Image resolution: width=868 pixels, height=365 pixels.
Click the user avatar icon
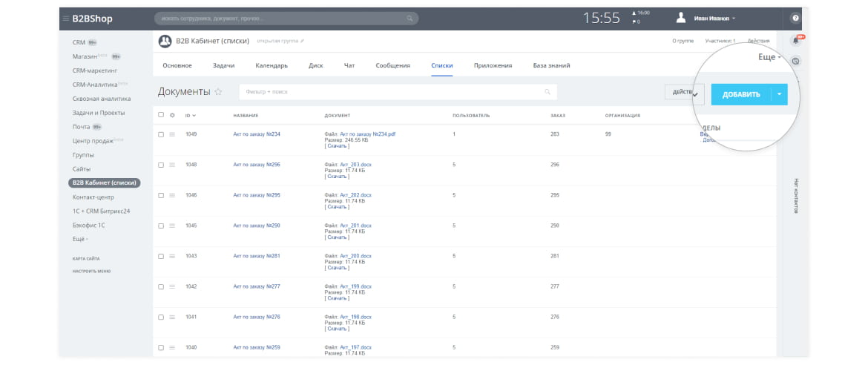pyautogui.click(x=681, y=19)
